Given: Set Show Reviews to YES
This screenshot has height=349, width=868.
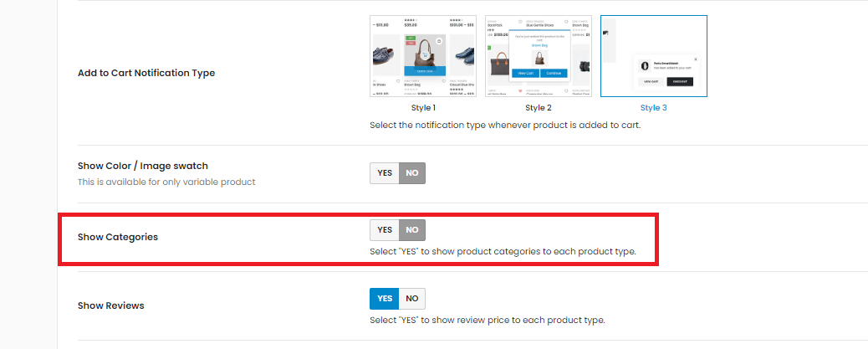Looking at the screenshot, I should [385, 299].
